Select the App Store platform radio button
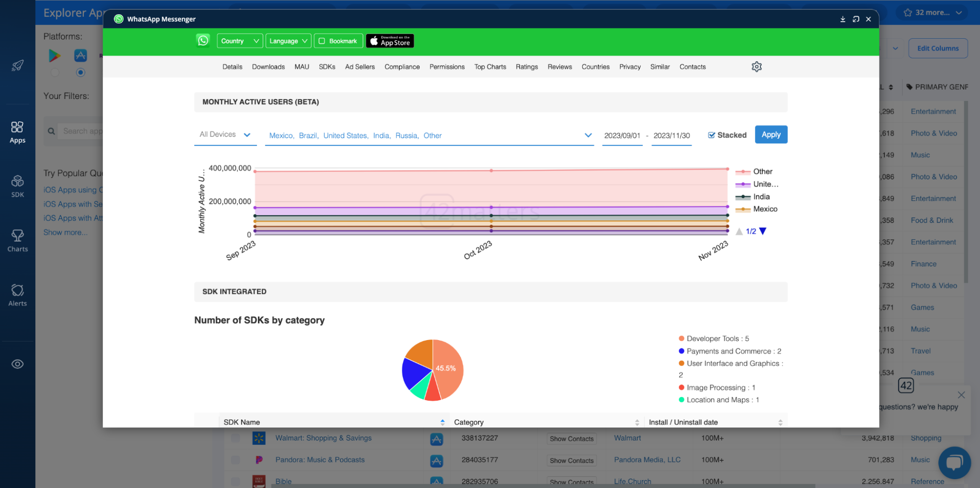 pyautogui.click(x=81, y=73)
